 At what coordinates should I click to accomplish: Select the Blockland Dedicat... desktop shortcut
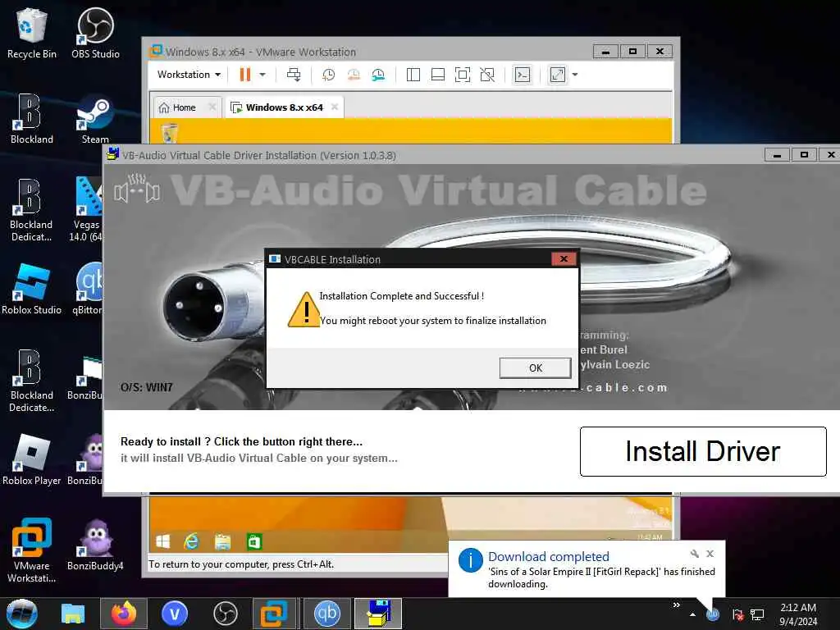click(x=31, y=211)
